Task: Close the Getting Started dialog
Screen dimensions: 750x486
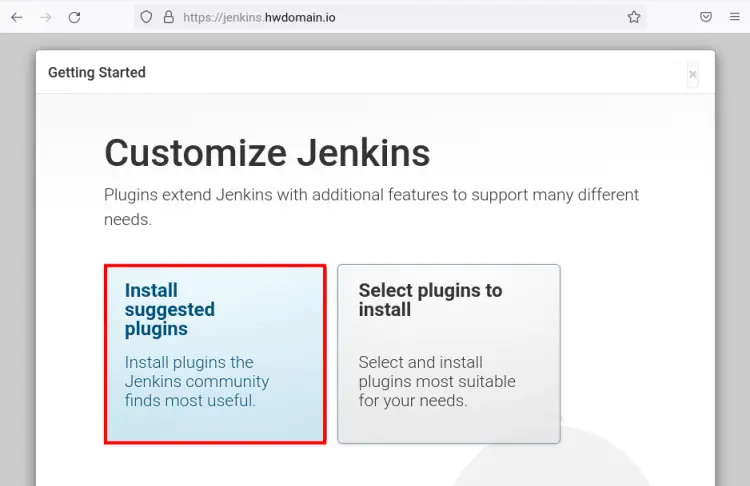Action: pyautogui.click(x=692, y=74)
